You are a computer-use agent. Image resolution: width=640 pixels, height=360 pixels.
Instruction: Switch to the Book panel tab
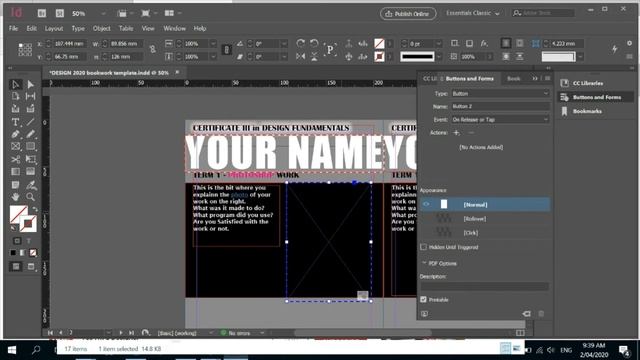(x=513, y=78)
